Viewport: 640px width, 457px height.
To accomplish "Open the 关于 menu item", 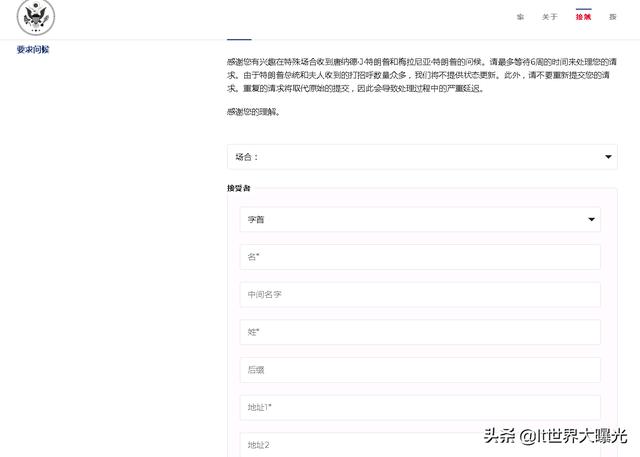I will pyautogui.click(x=550, y=17).
